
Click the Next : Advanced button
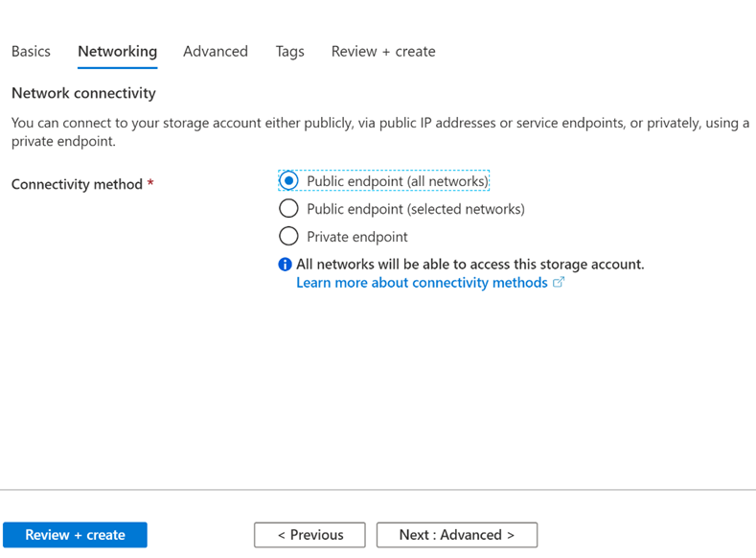tap(457, 535)
